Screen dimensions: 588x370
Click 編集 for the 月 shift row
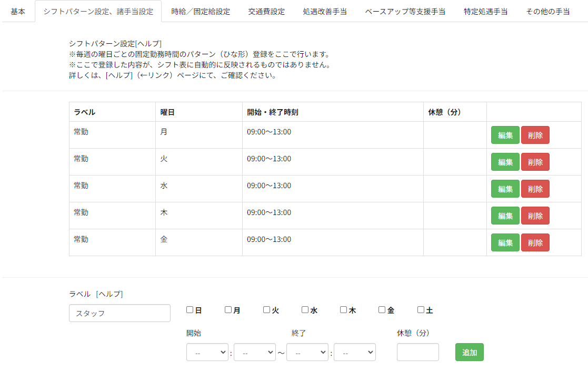[x=505, y=135]
